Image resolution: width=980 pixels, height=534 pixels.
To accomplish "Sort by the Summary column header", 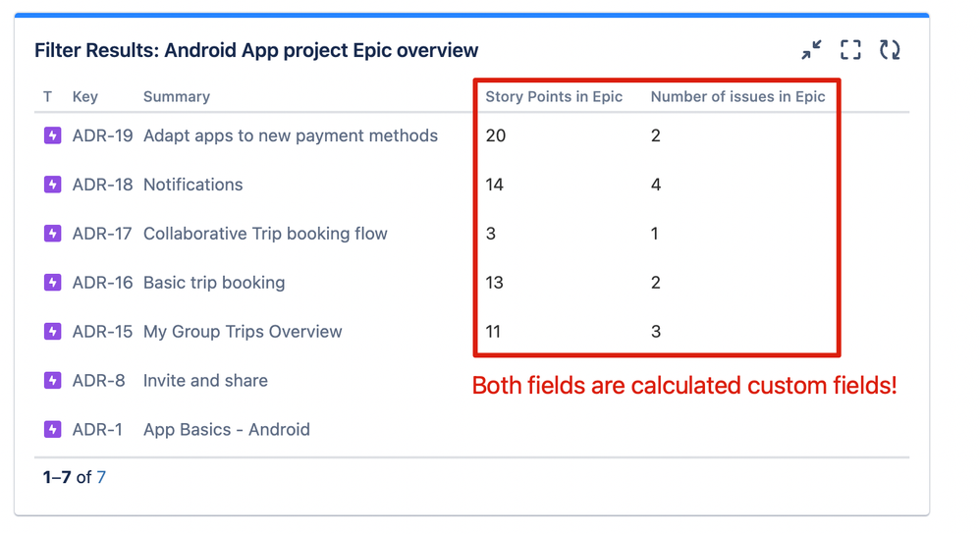I will (177, 97).
